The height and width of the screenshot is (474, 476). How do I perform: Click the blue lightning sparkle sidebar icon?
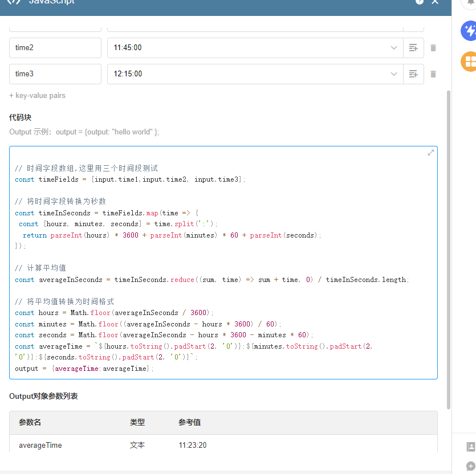point(470,31)
